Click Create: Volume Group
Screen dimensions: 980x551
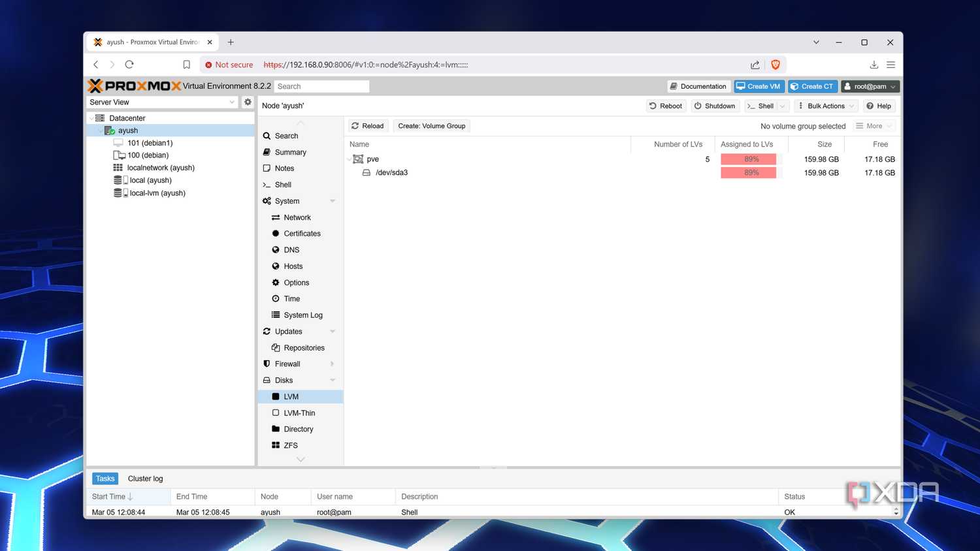[x=432, y=126]
